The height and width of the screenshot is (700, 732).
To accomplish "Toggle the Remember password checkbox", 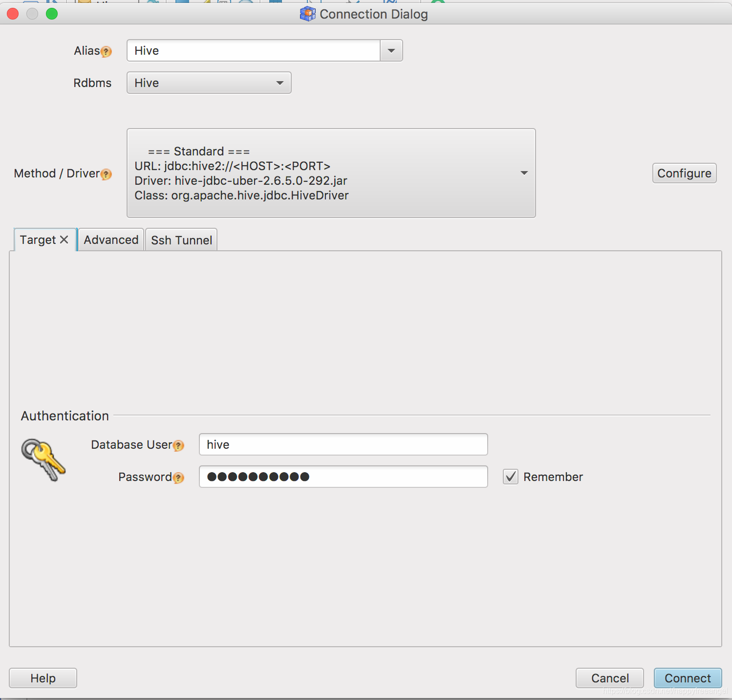I will pyautogui.click(x=510, y=477).
